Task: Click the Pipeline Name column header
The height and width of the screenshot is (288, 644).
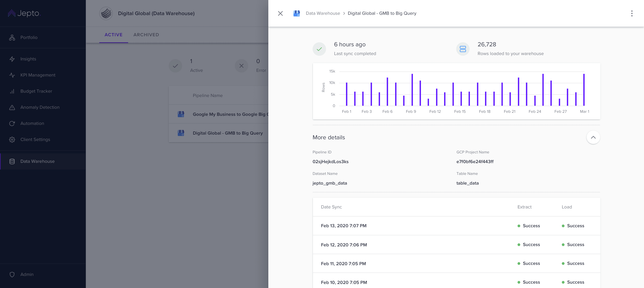Action: pyautogui.click(x=207, y=96)
